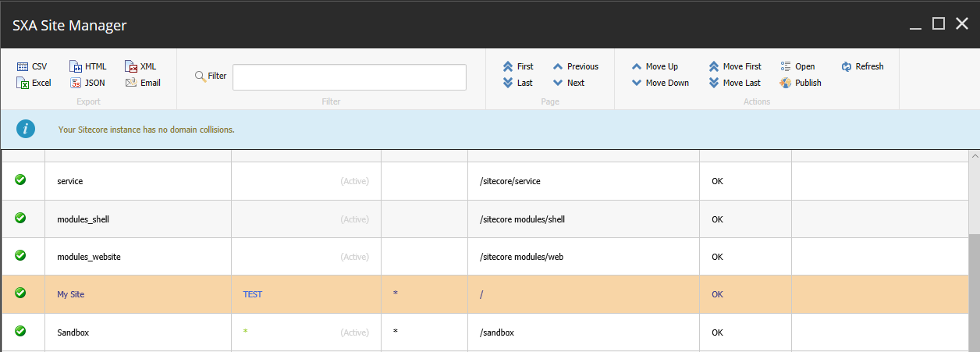Click the green status check for My Site
980x352 pixels.
20,293
